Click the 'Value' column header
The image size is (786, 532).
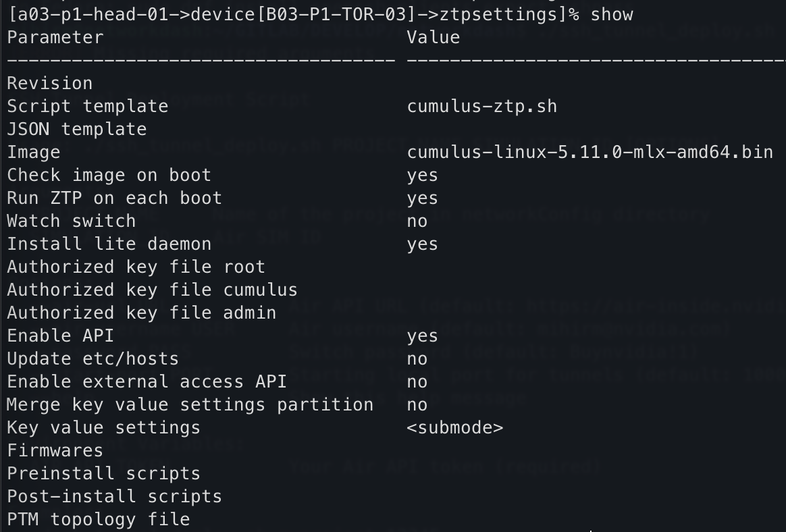coord(434,37)
